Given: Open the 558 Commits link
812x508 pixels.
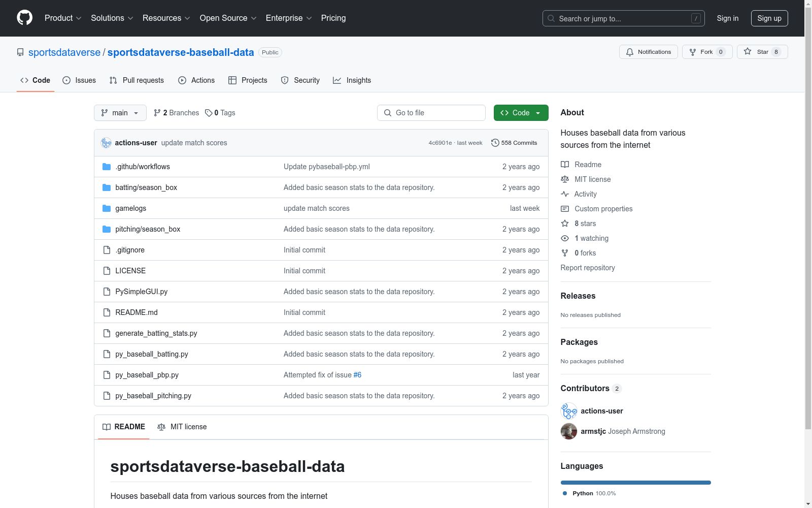Looking at the screenshot, I should [x=514, y=143].
